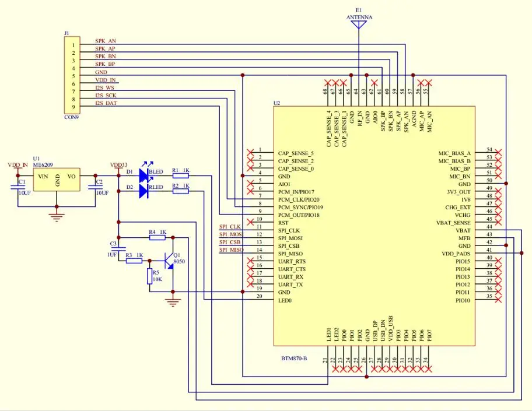Image resolution: width=532 pixels, height=411 pixels.
Task: Click the MIC_BIAS_A pin name
Action: 454,153
